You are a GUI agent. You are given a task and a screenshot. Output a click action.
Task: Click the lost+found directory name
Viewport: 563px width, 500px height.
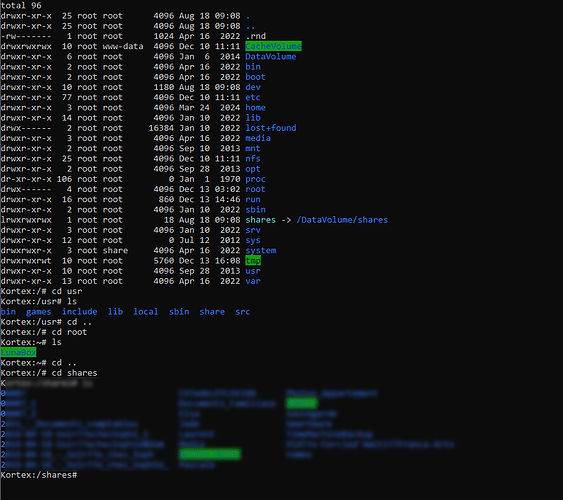tap(271, 128)
